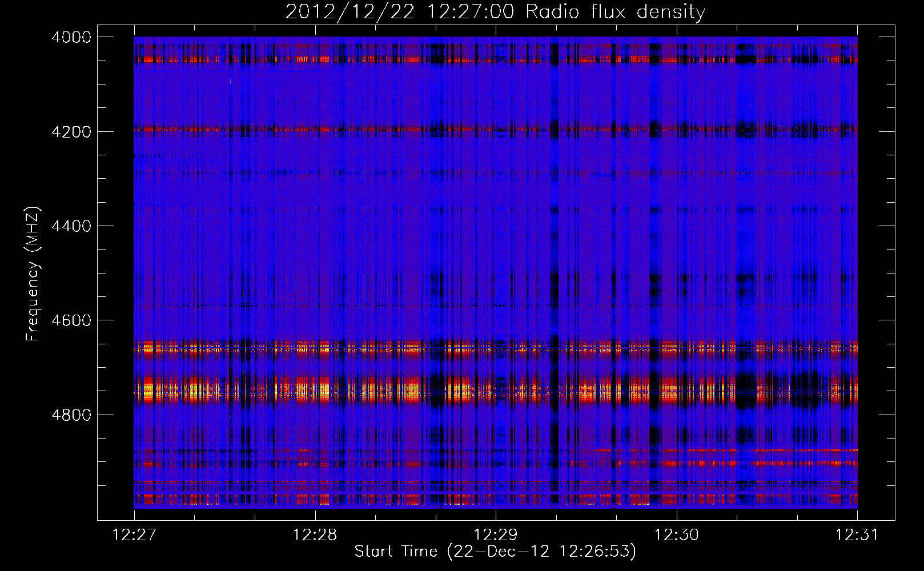This screenshot has height=571, width=924.
Task: Click the 4600 frequency axis label
Action: pos(71,320)
